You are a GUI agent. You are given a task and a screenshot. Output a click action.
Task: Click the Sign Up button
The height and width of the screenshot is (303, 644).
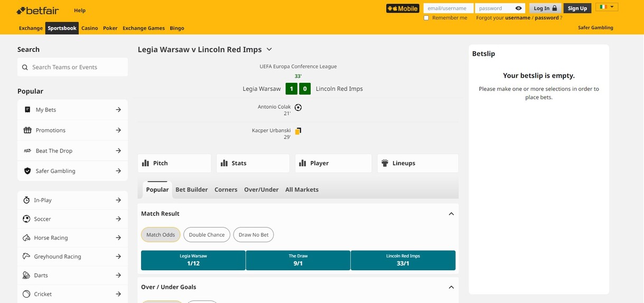pyautogui.click(x=577, y=8)
